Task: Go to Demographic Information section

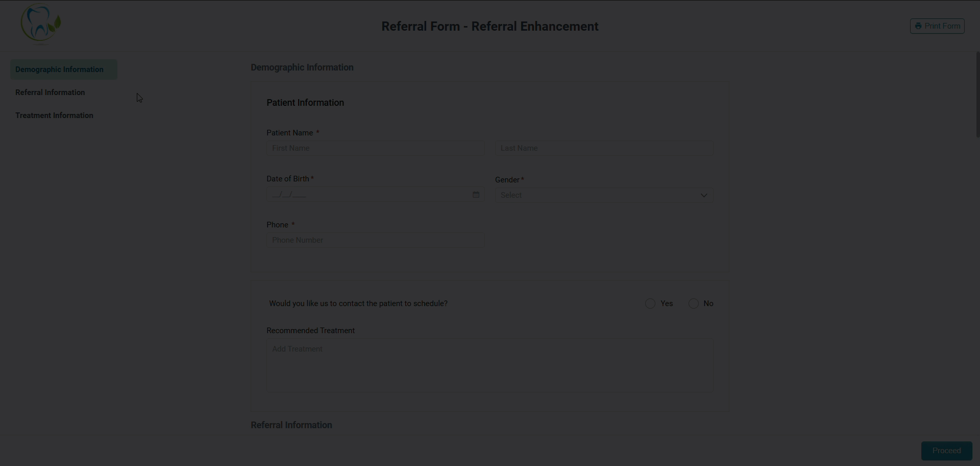Action: click(64, 69)
